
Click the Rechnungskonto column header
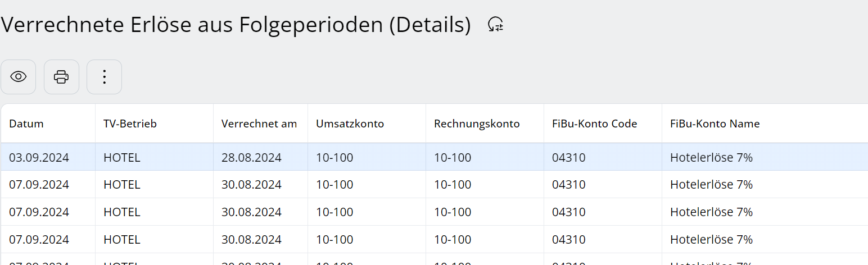click(x=477, y=124)
